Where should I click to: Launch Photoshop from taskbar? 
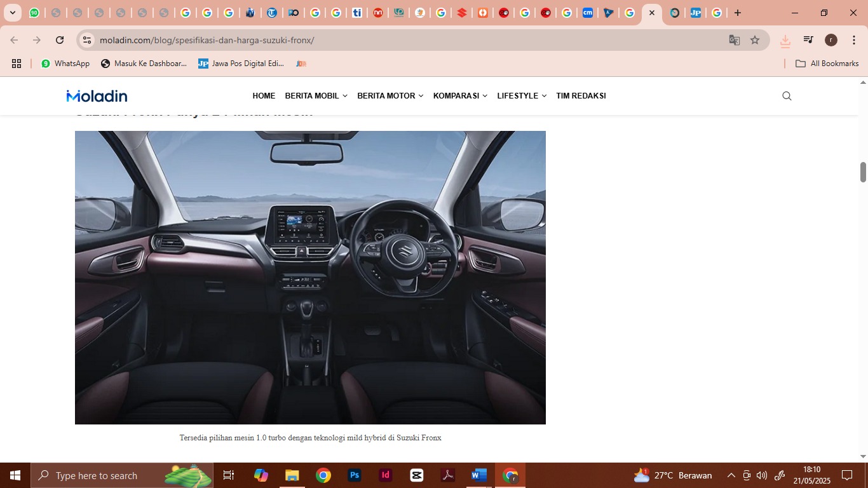click(x=355, y=475)
